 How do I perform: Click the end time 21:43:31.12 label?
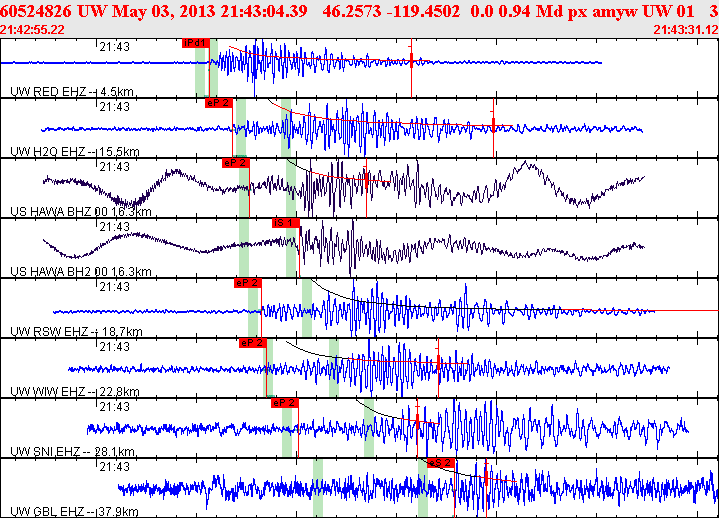[x=685, y=30]
